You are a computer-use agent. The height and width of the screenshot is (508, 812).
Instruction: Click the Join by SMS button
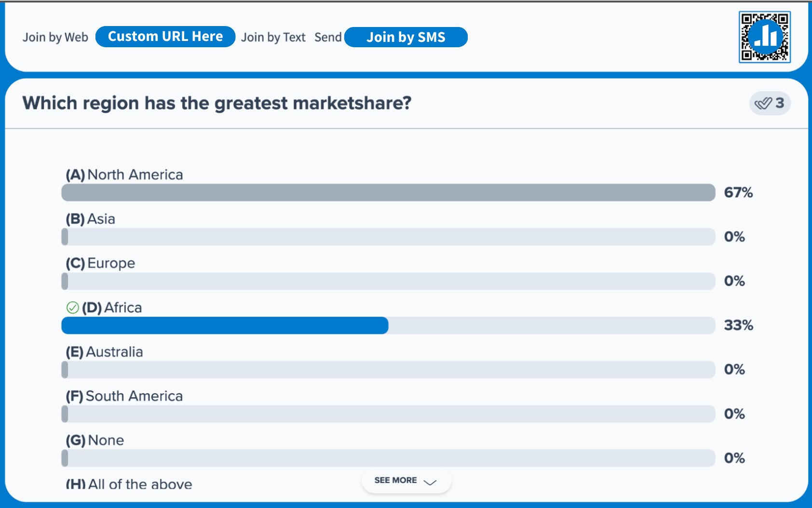(406, 37)
